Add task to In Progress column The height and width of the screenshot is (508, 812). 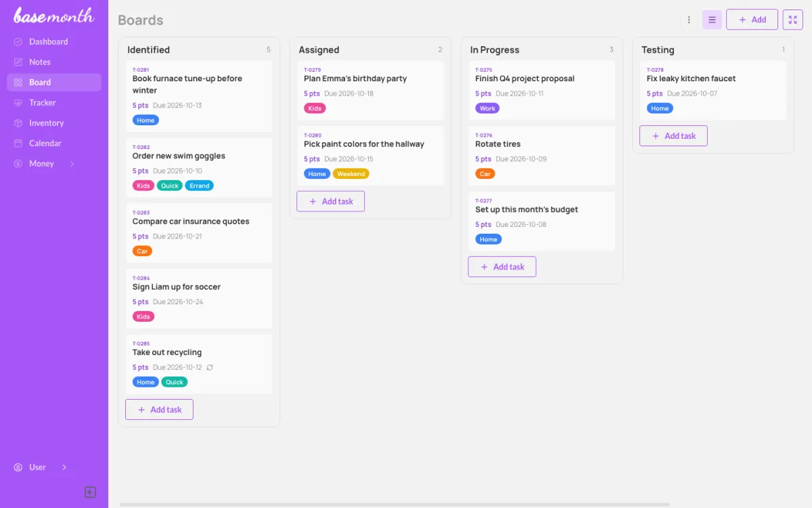pos(502,267)
